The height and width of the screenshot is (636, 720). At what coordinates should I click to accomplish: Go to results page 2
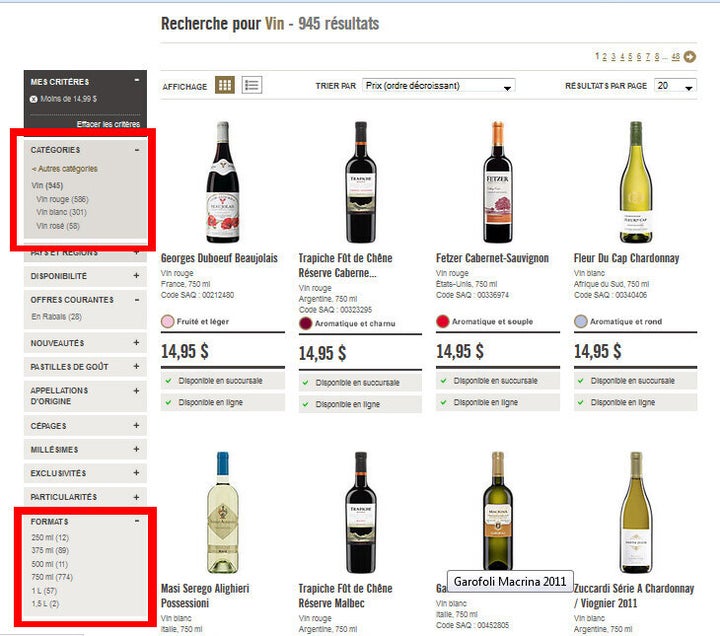click(604, 56)
